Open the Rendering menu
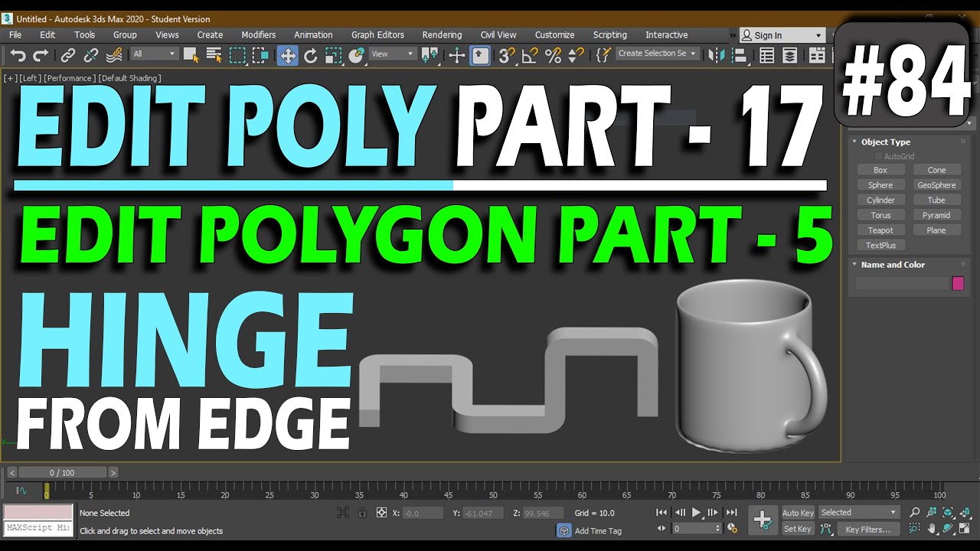The image size is (980, 551). (x=442, y=35)
